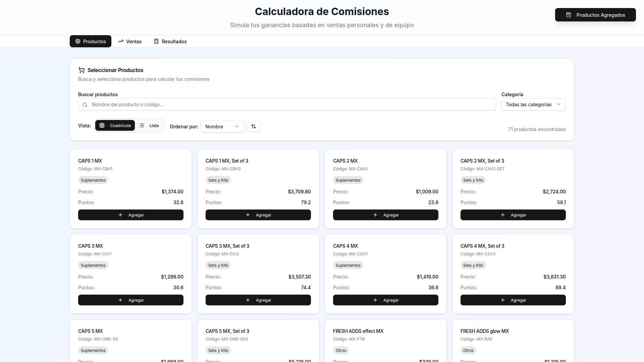
Task: Open the Resultados tab
Action: point(170,41)
